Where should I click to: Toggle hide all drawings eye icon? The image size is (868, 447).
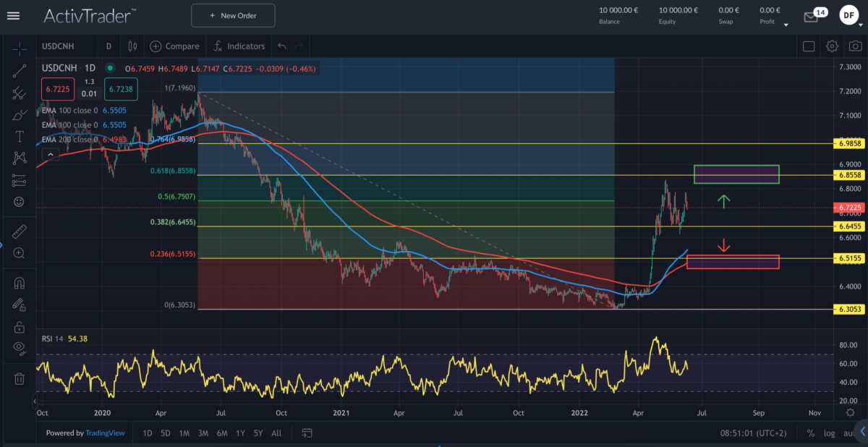click(20, 349)
